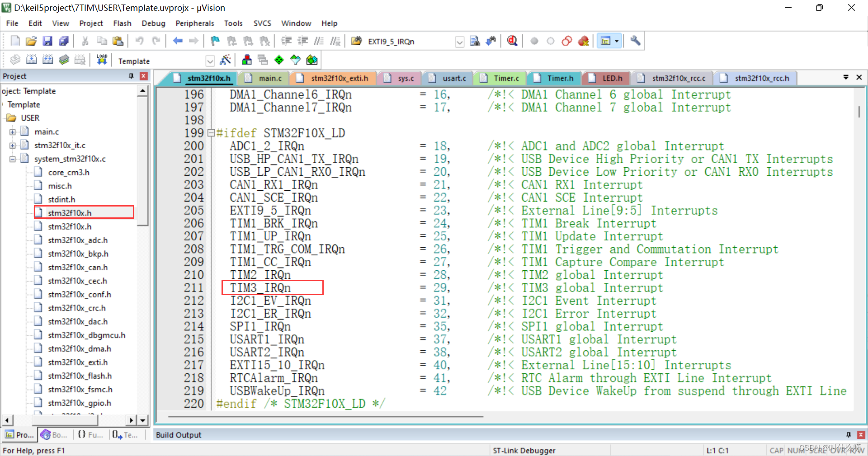Save all open files
Viewport: 868px width, 456px height.
point(64,41)
